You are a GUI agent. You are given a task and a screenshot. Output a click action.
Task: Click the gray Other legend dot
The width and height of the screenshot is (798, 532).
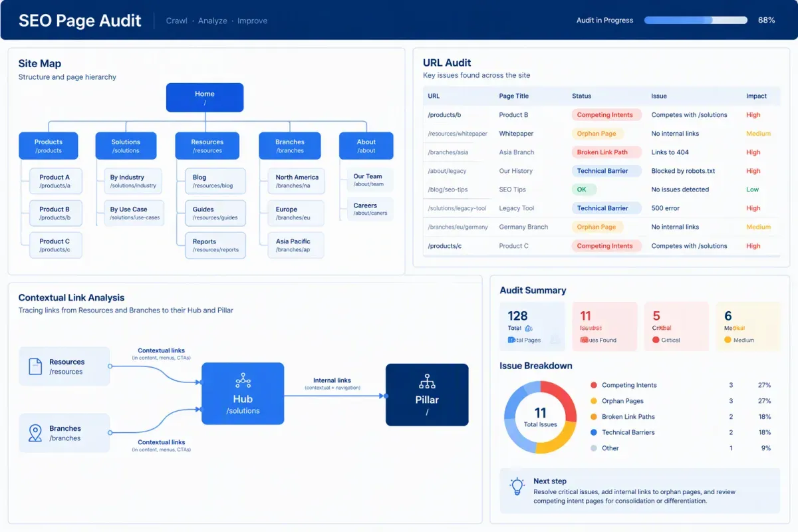pyautogui.click(x=593, y=448)
